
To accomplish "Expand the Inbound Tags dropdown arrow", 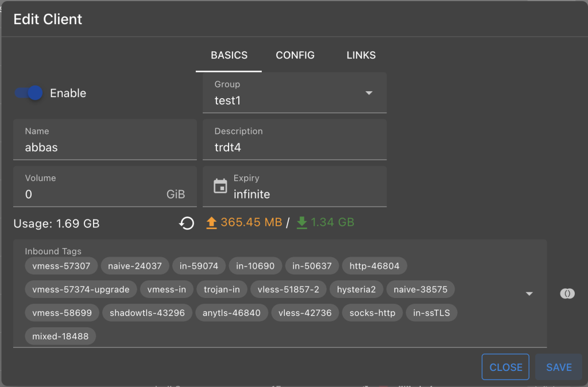I will (x=529, y=293).
